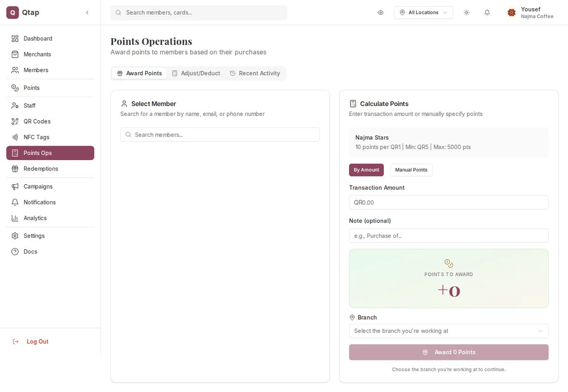568x392 pixels.
Task: Click Log Out
Action: click(31, 341)
